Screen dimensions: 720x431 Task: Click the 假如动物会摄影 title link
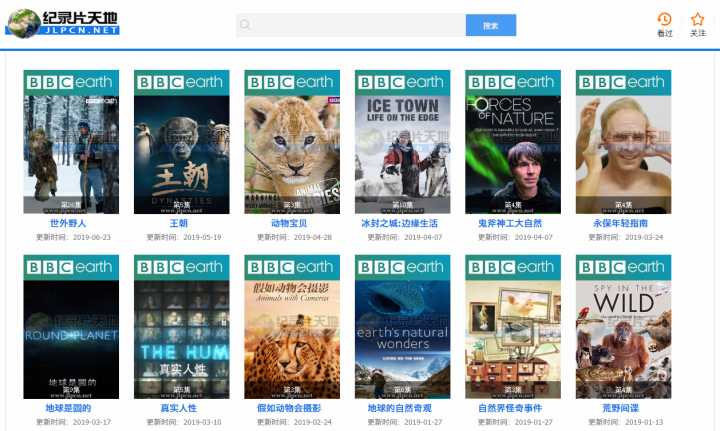click(289, 408)
